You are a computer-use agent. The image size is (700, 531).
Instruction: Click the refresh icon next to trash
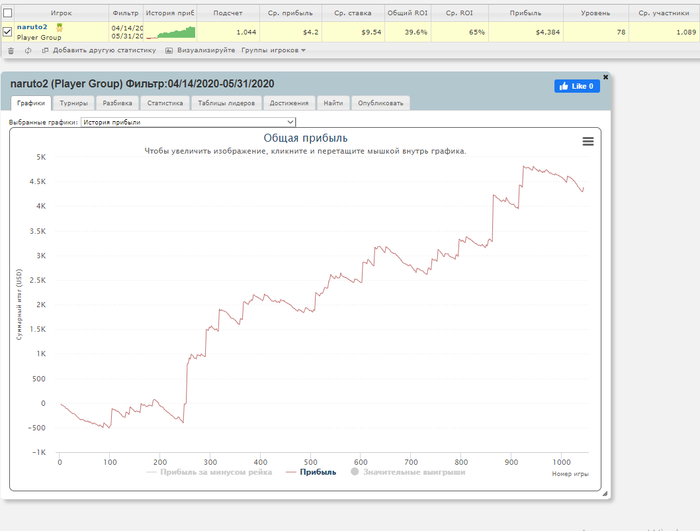28,50
